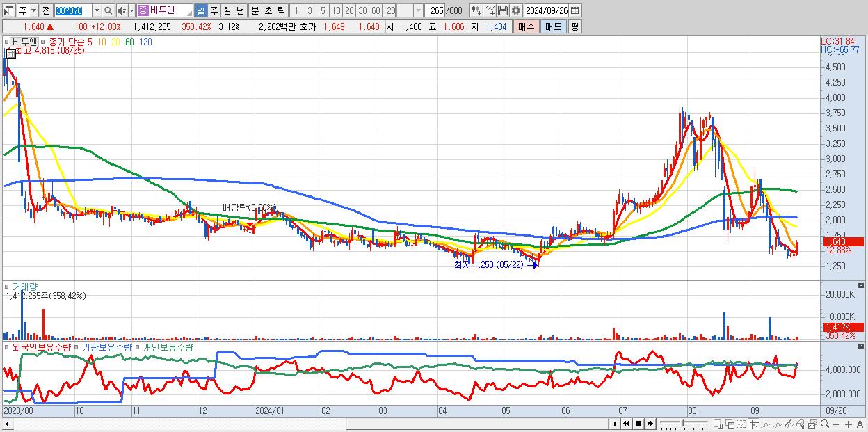The width and height of the screenshot is (868, 432).
Task: Open the interval combo box dropdown after 120
Action: click(x=418, y=10)
